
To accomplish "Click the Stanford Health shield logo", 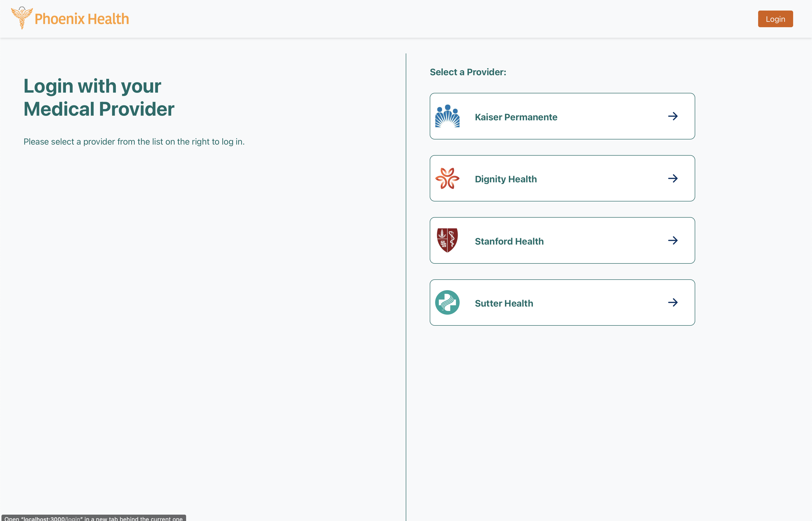I will (x=447, y=240).
